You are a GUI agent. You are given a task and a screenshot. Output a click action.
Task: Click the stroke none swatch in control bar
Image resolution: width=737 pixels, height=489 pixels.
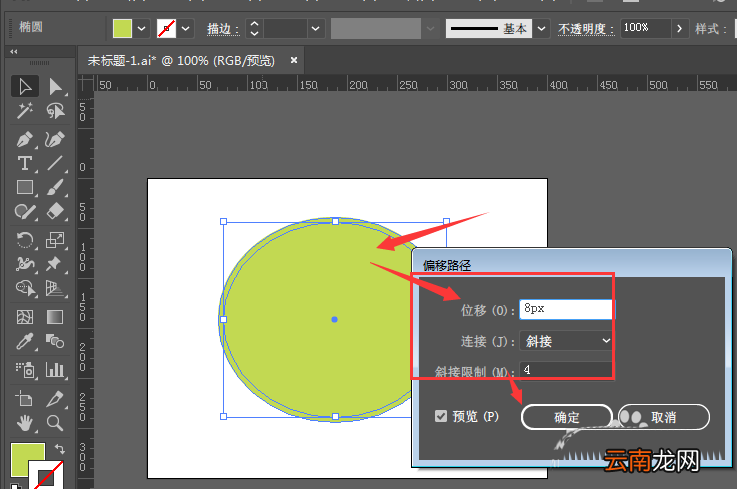(x=166, y=29)
